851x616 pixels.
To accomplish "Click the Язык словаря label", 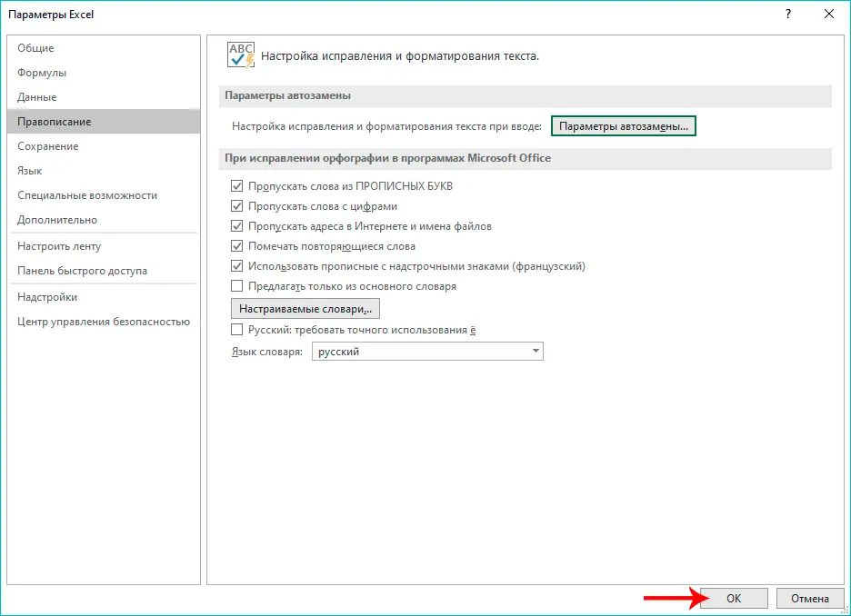I will pos(267,352).
